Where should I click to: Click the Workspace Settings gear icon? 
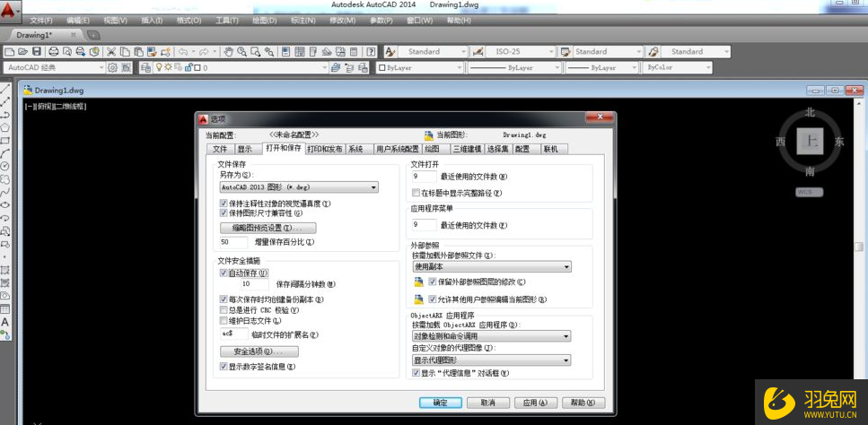113,67
